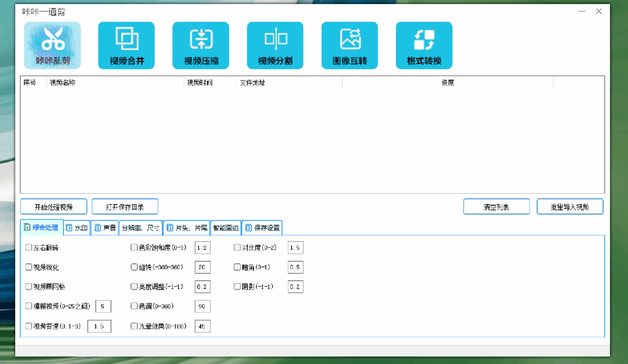Click the 视频时间 column header

(210, 83)
